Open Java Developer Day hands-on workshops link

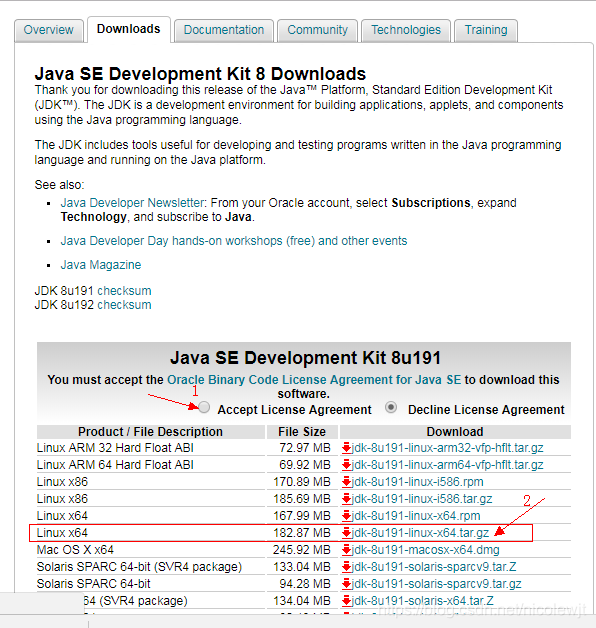(x=234, y=241)
